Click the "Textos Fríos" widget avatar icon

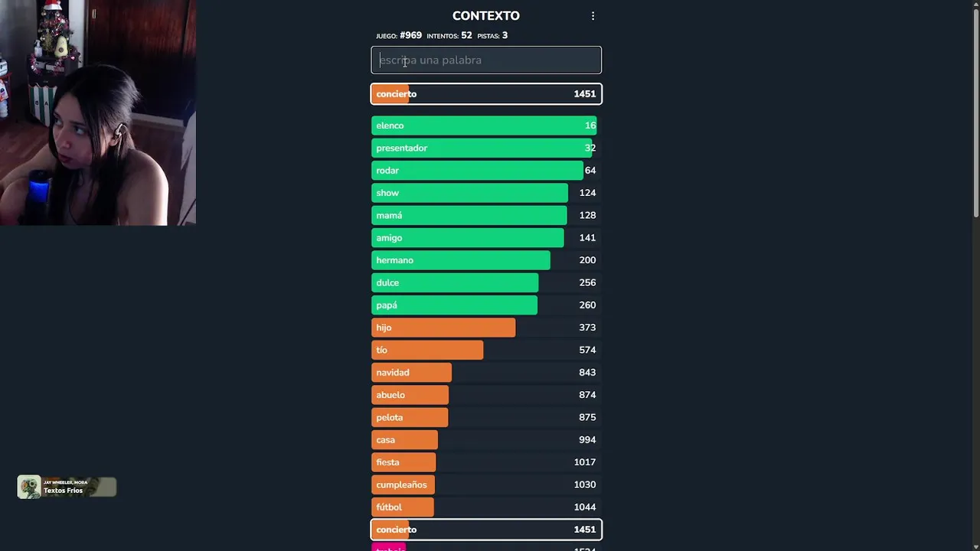tap(29, 487)
